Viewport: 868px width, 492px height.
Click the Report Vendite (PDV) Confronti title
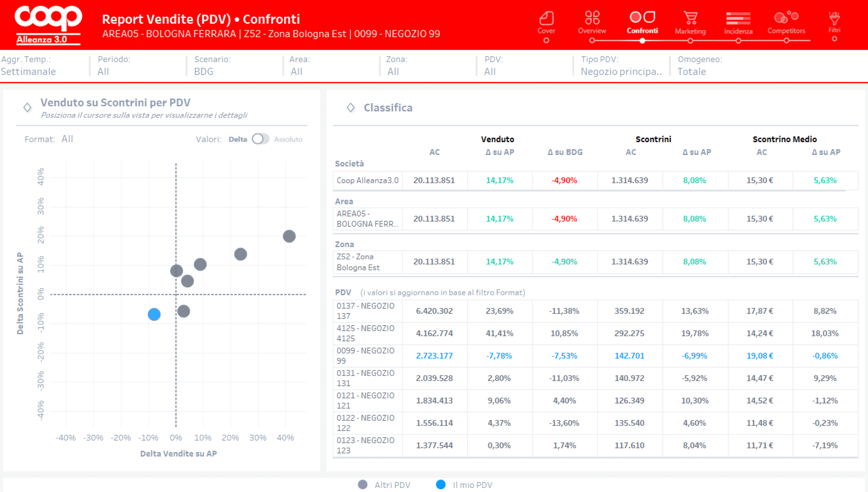[201, 19]
